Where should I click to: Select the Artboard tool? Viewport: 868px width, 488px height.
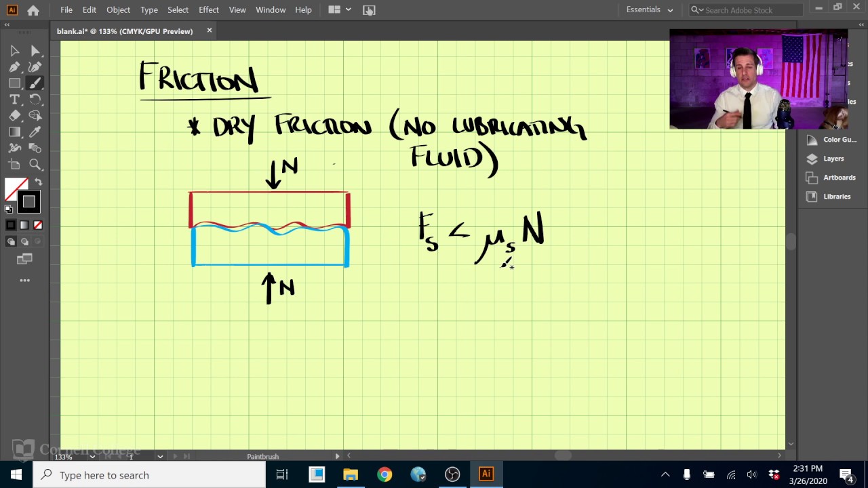point(14,165)
